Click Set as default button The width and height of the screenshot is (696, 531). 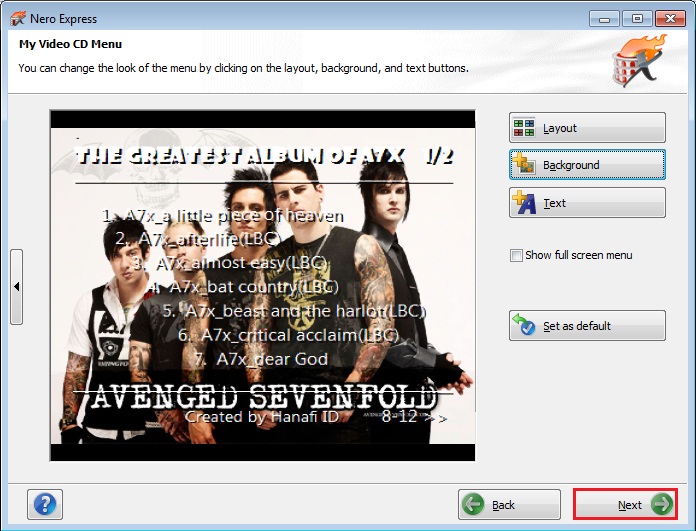pos(587,325)
